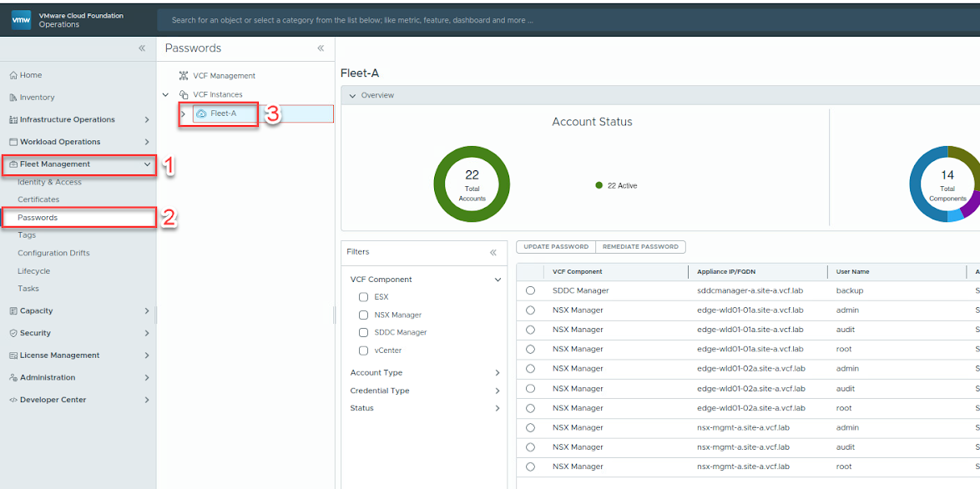Viewport: 980px width, 489px height.
Task: Open Inventory from the sidebar icon
Action: [13, 97]
